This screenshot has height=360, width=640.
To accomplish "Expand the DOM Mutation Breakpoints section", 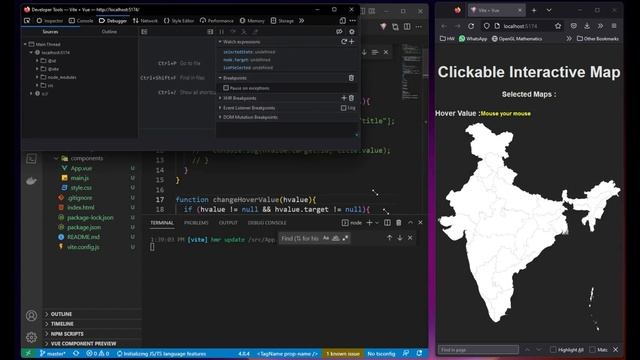I will click(220, 117).
